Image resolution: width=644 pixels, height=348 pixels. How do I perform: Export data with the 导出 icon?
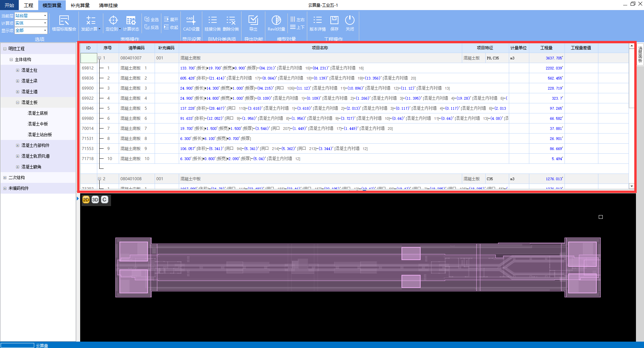point(253,23)
